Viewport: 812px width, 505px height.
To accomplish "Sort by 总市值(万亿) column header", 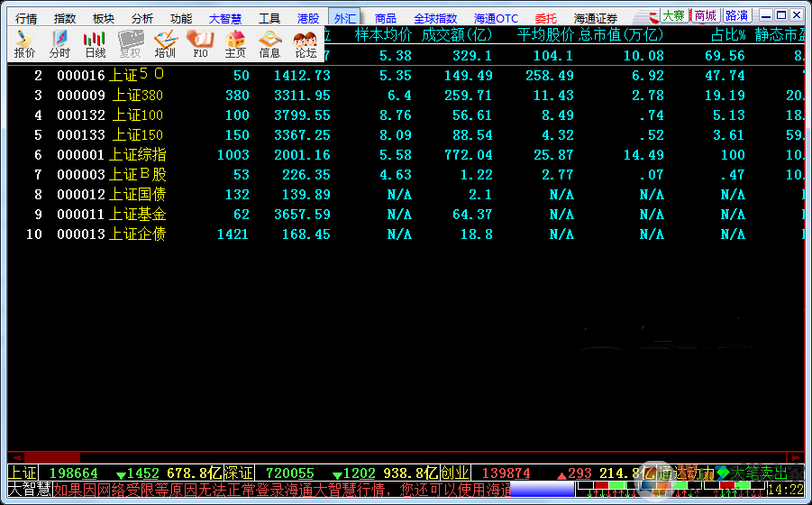I will click(621, 35).
